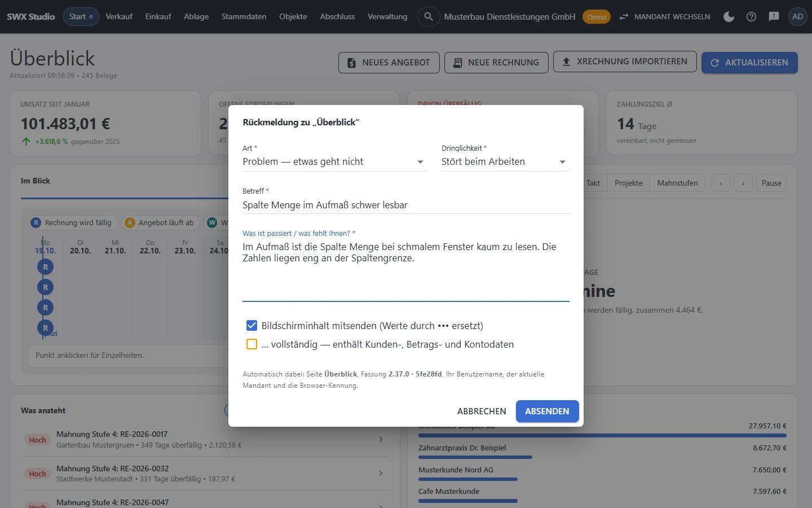
Task: Click Mandant wechseln button
Action: (x=664, y=16)
